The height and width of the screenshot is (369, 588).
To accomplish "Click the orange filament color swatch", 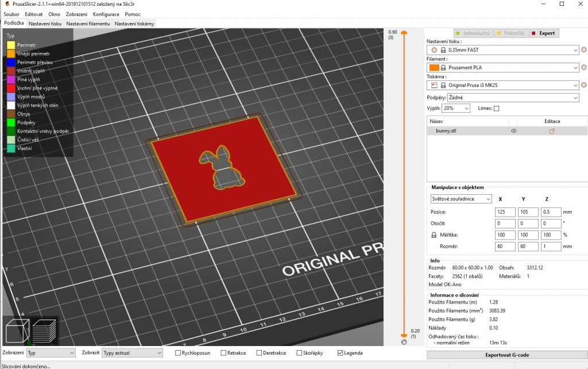I will tap(434, 68).
